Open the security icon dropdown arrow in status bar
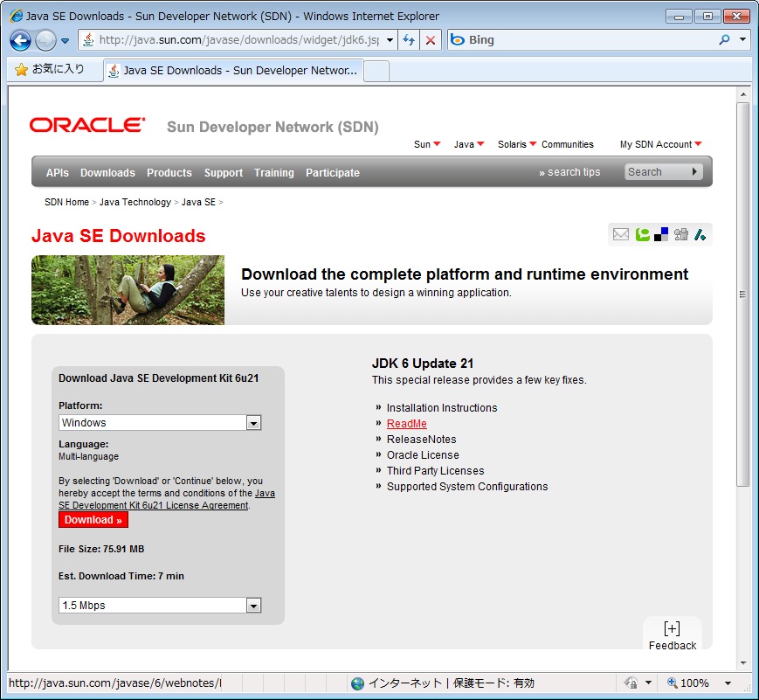Viewport: 759px width, 700px height. (649, 683)
